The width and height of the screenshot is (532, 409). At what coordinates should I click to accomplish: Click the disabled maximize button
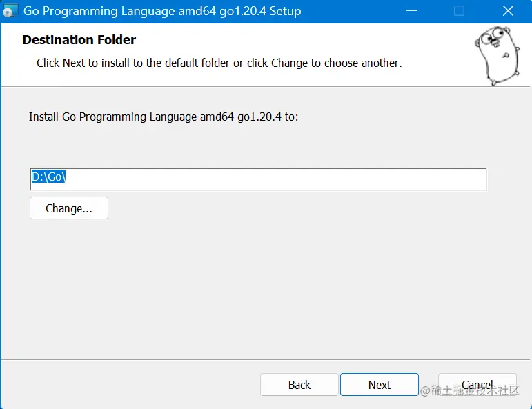tap(459, 11)
